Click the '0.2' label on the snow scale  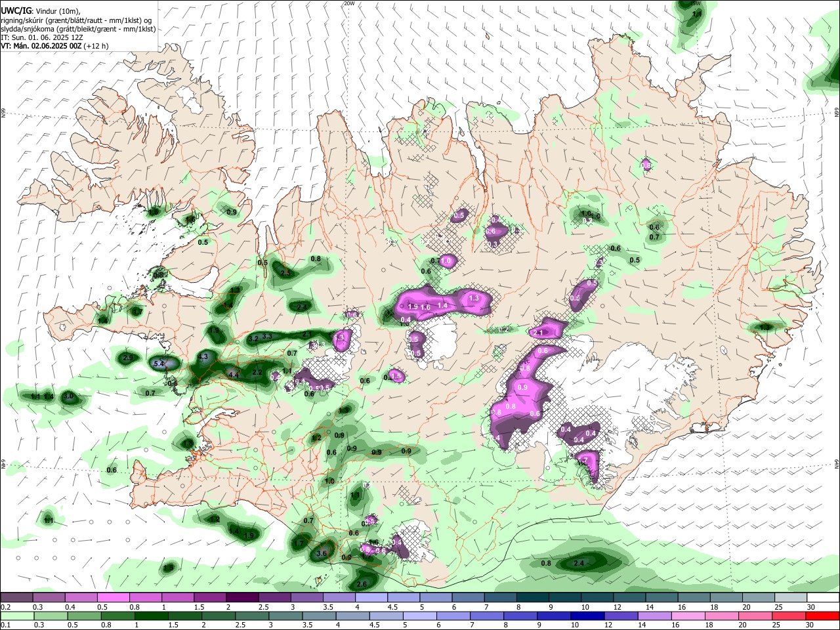5,607
